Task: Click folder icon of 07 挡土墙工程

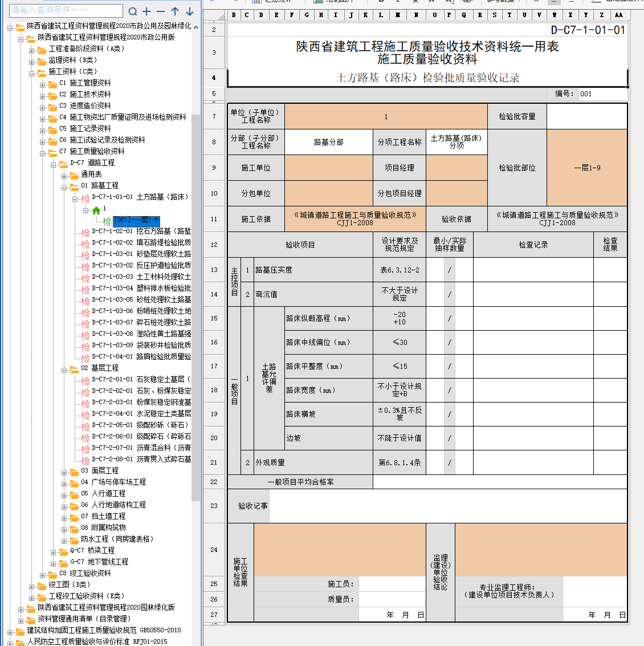Action: (x=75, y=518)
